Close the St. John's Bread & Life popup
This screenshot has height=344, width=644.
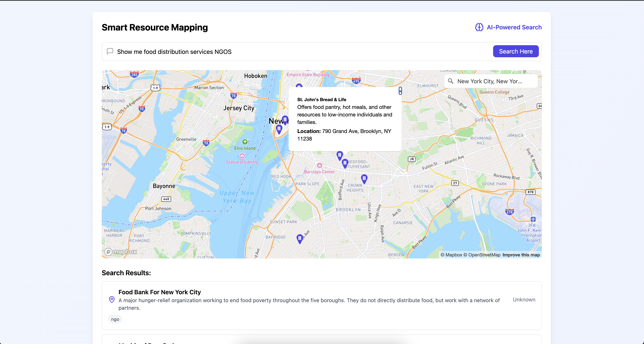click(x=400, y=91)
